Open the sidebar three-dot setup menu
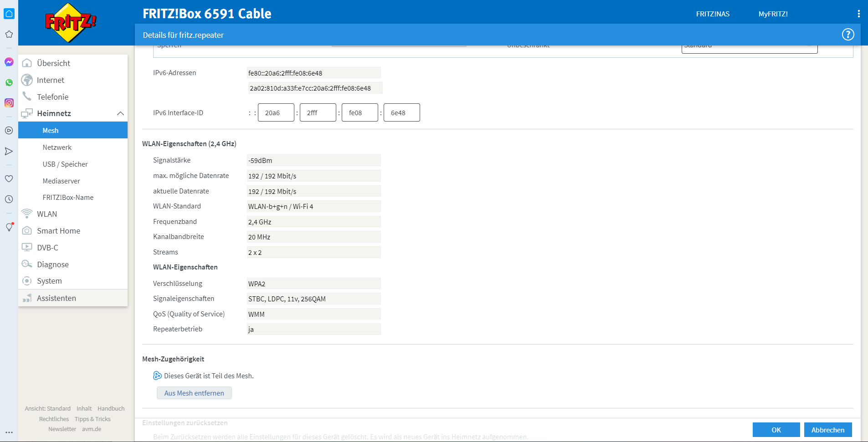Screen dimensions: 868x442 tap(9, 432)
